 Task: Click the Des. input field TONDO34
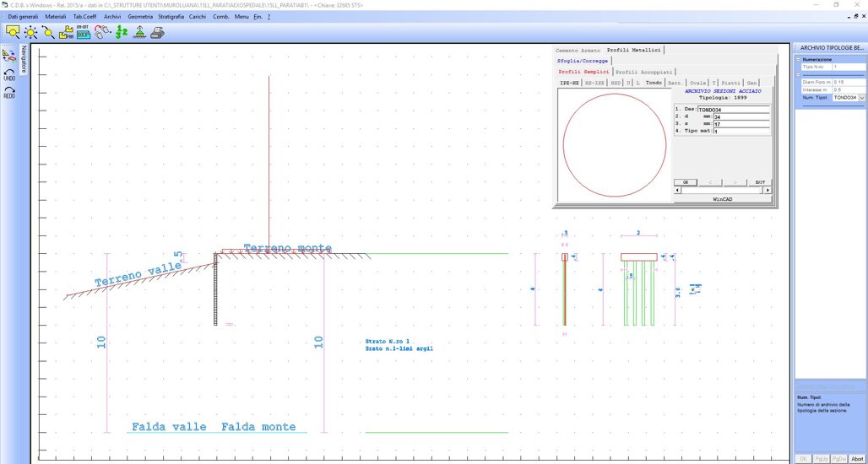pos(733,110)
